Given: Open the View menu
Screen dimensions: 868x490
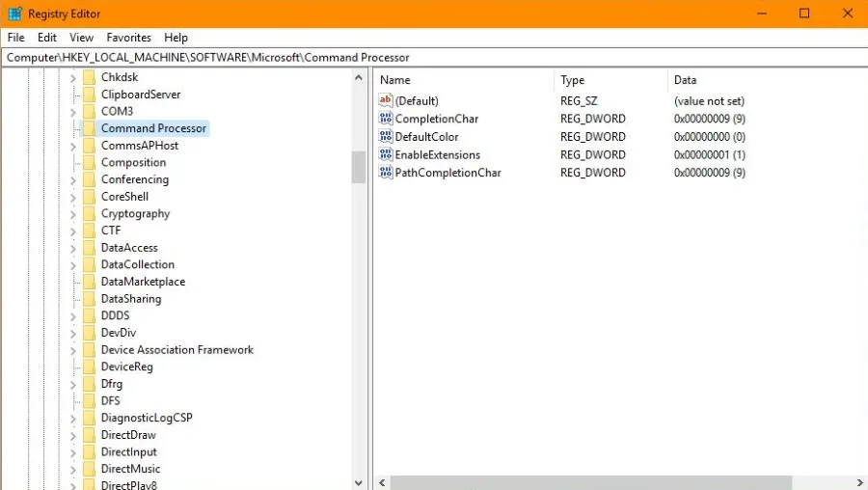Looking at the screenshot, I should click(x=81, y=37).
